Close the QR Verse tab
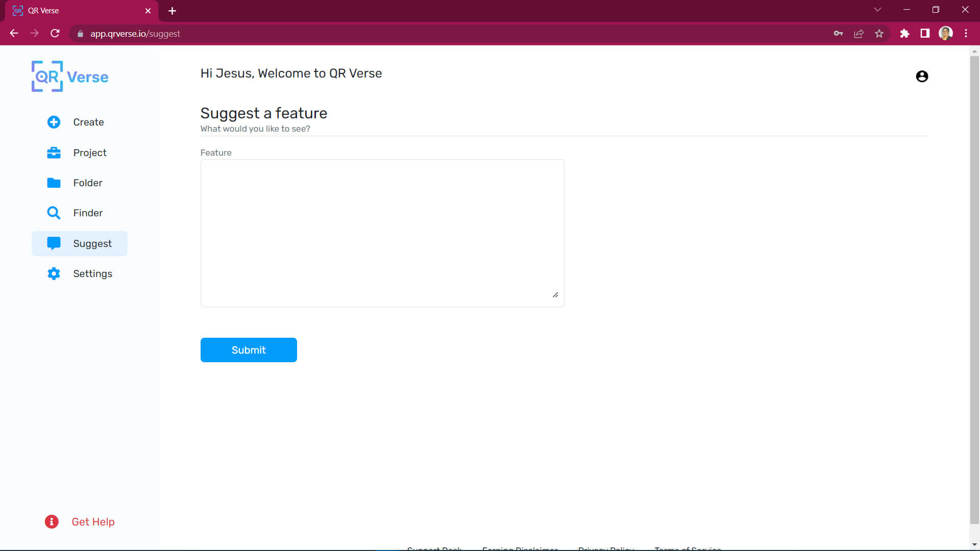 click(x=148, y=11)
